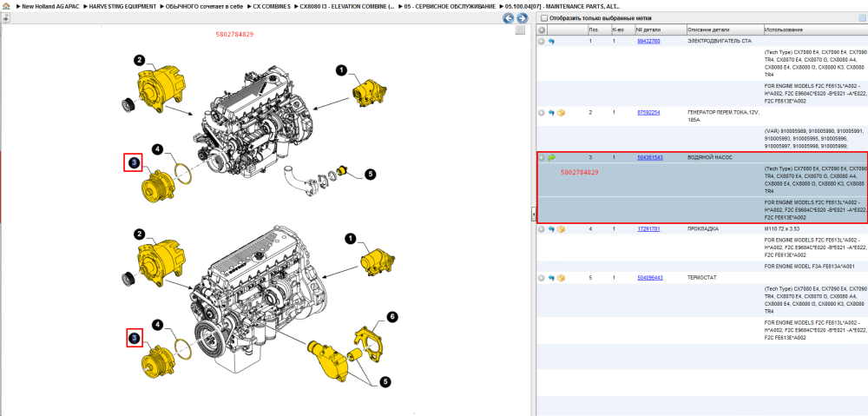Screen dimensions: 868x416
Task: Select callout 6 in lower engine diagram
Action: click(392, 316)
